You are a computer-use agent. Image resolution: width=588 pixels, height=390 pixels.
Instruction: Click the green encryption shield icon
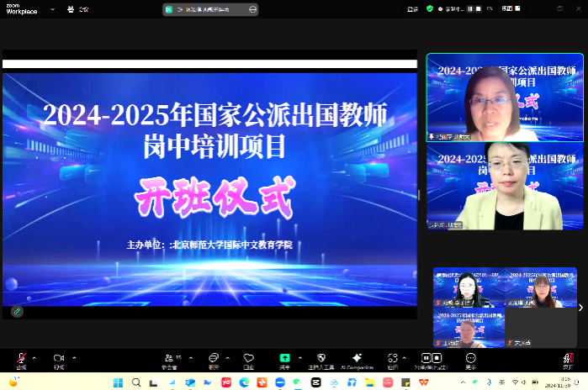click(x=430, y=8)
